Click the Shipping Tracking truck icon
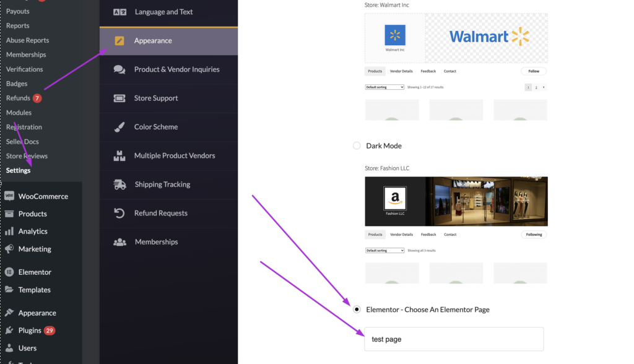This screenshot has height=364, width=634. pos(119,184)
